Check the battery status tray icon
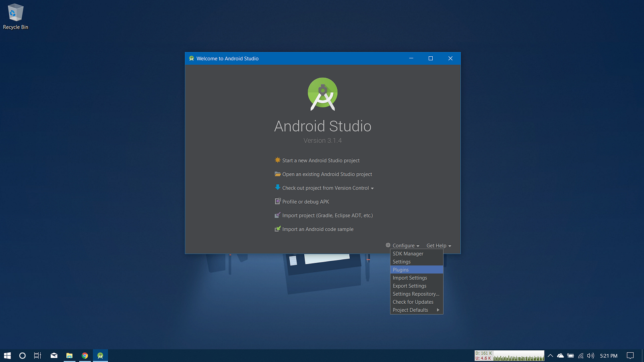The image size is (644, 362). click(x=570, y=356)
